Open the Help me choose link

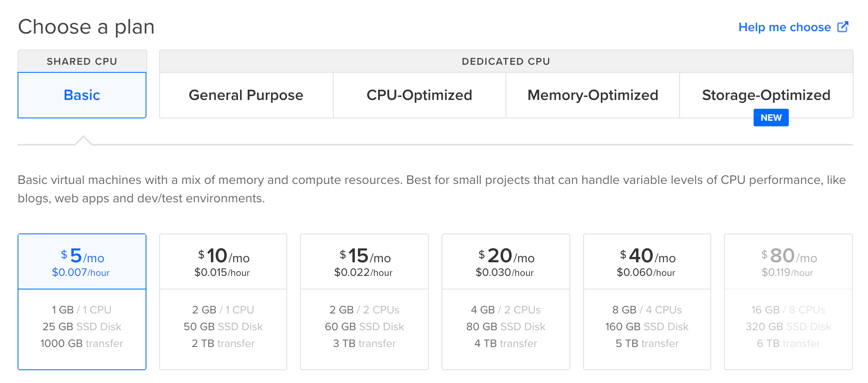(784, 27)
